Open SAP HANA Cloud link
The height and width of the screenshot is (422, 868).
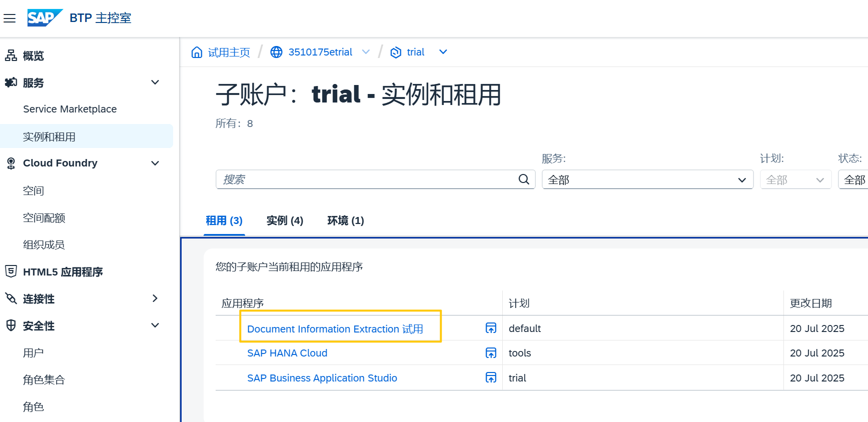pos(287,353)
